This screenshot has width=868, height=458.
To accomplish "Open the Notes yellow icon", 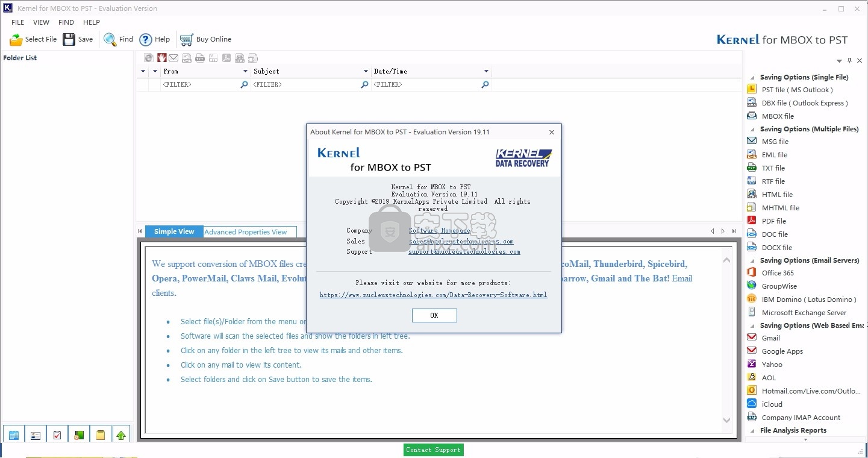I will coord(101,435).
